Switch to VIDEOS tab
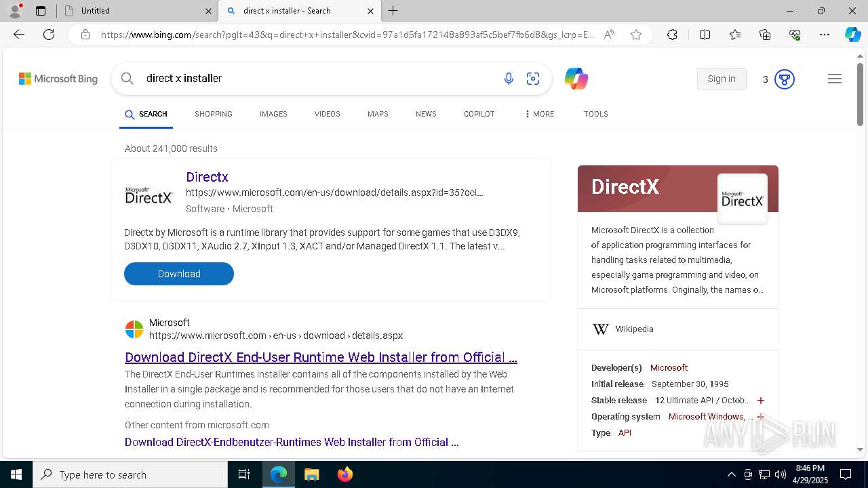 coord(327,114)
